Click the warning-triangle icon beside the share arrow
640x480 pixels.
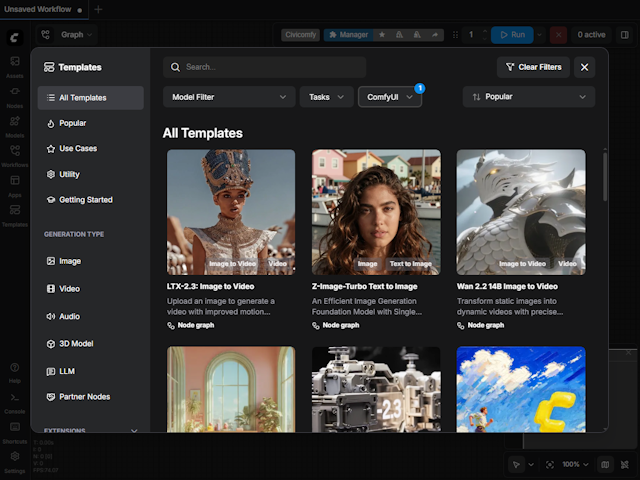pos(417,35)
